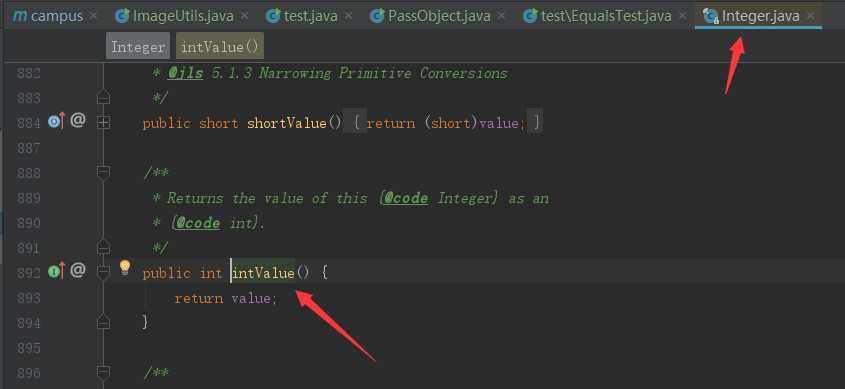Click line number 888 in the gutter
The image size is (845, 389).
pyautogui.click(x=28, y=173)
